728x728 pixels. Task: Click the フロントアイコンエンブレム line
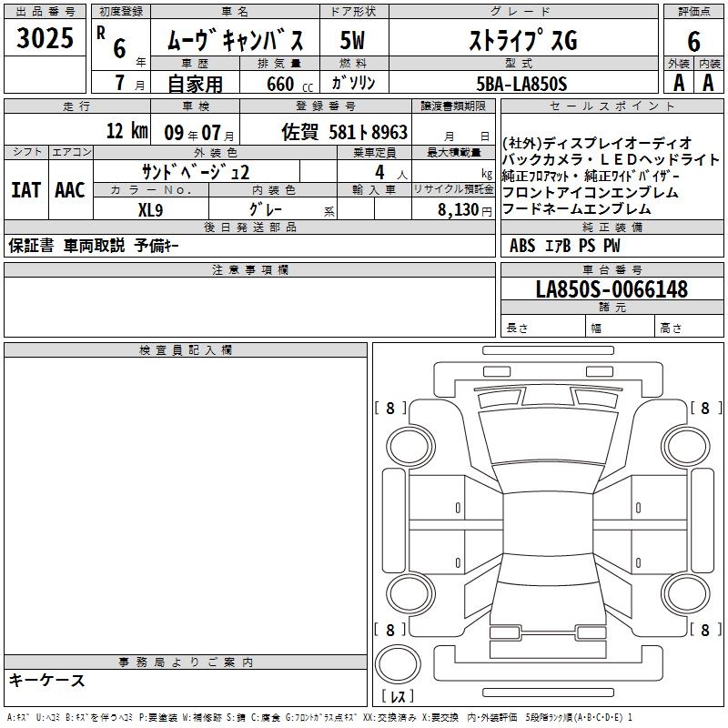590,192
